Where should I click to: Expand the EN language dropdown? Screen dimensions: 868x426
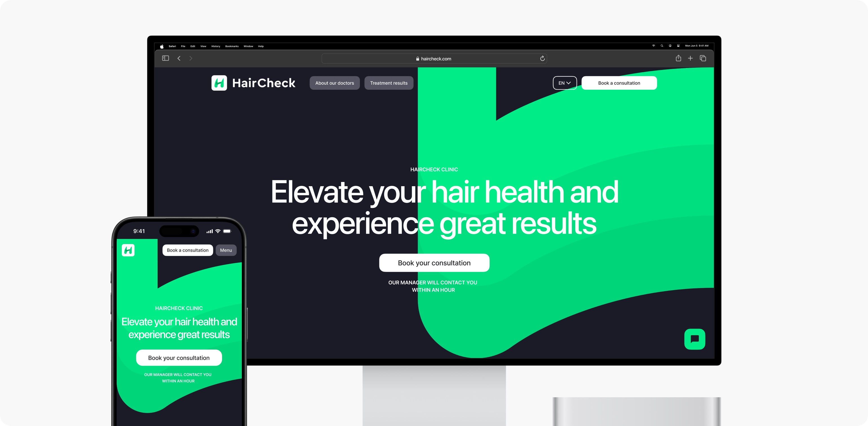[x=564, y=83]
